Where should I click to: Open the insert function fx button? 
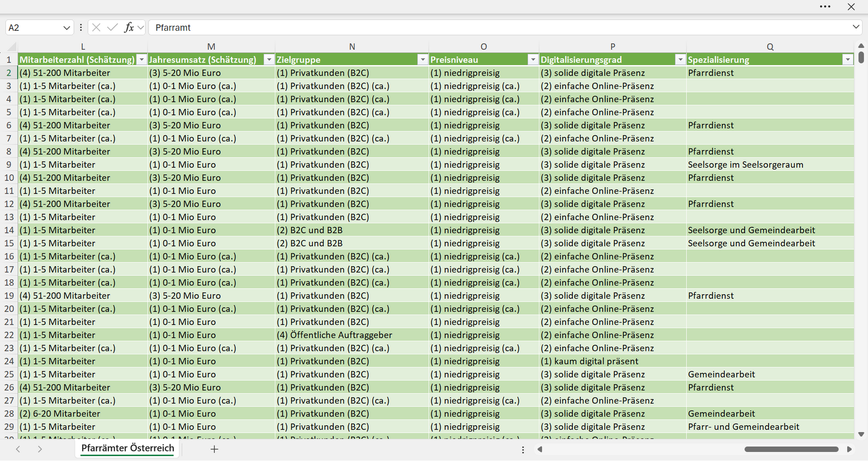(129, 27)
